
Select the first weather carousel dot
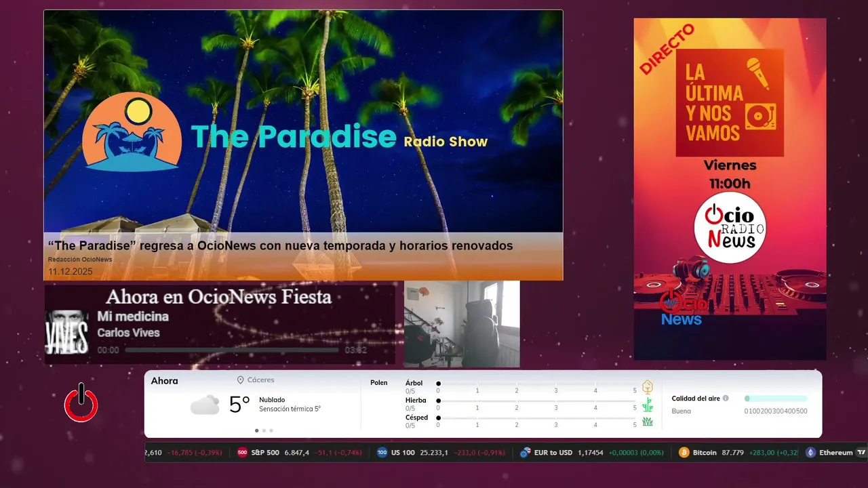[256, 430]
